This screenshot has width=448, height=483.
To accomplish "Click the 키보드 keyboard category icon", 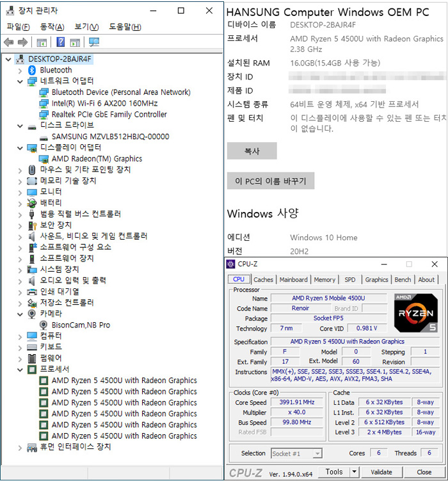I will click(32, 347).
